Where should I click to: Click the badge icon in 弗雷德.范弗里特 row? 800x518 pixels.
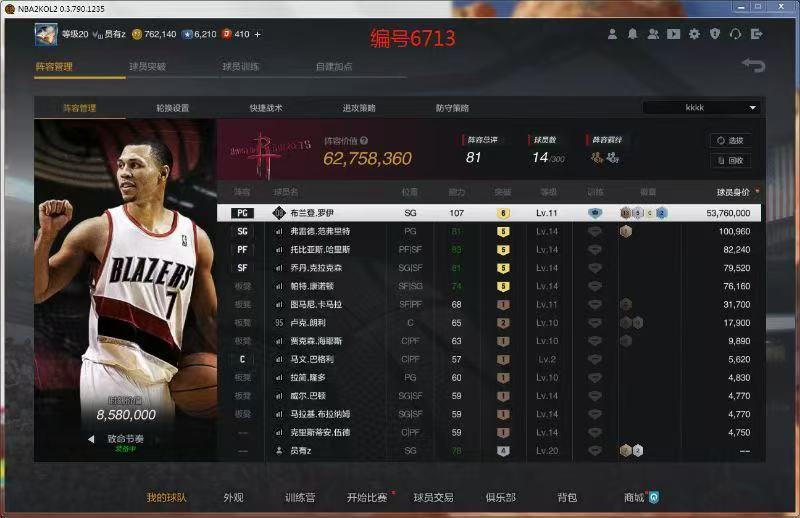click(x=626, y=231)
